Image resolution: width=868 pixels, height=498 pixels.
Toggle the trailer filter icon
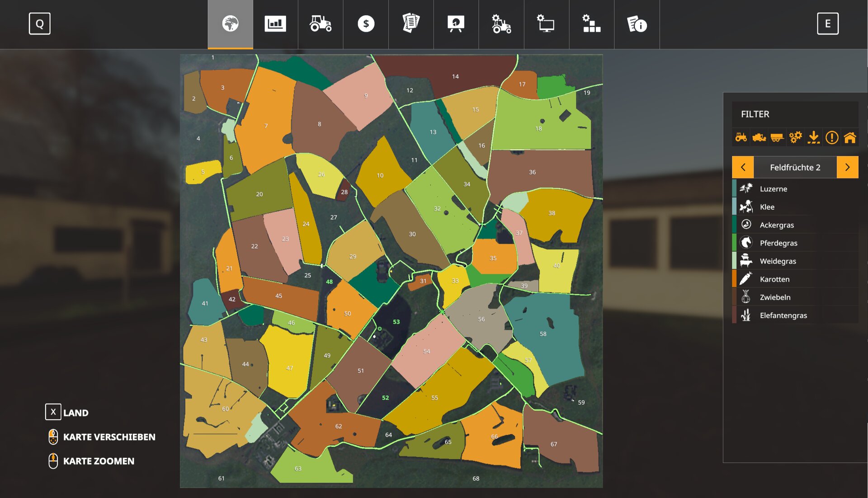pyautogui.click(x=777, y=137)
